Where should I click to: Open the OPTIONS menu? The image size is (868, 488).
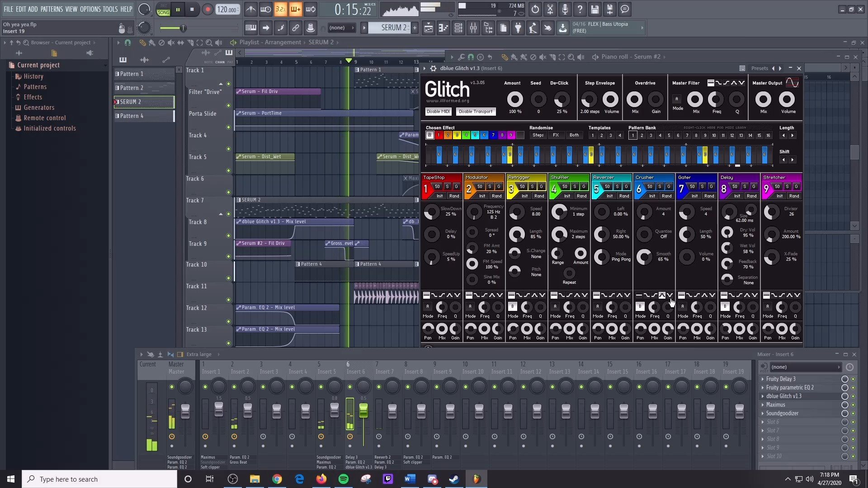pos(90,9)
